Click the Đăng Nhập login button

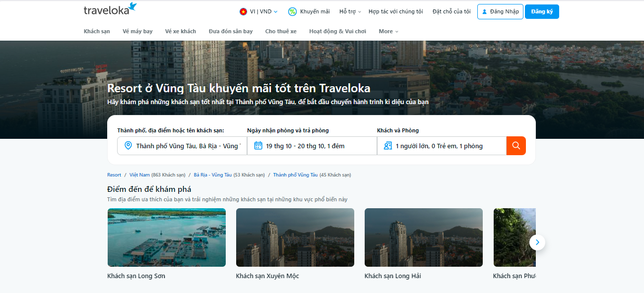pyautogui.click(x=500, y=11)
